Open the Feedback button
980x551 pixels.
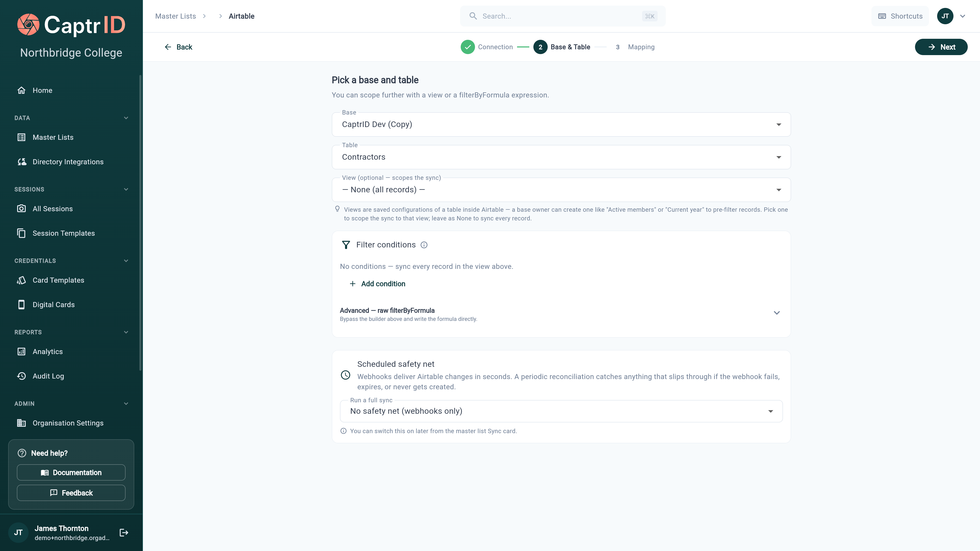coord(71,493)
